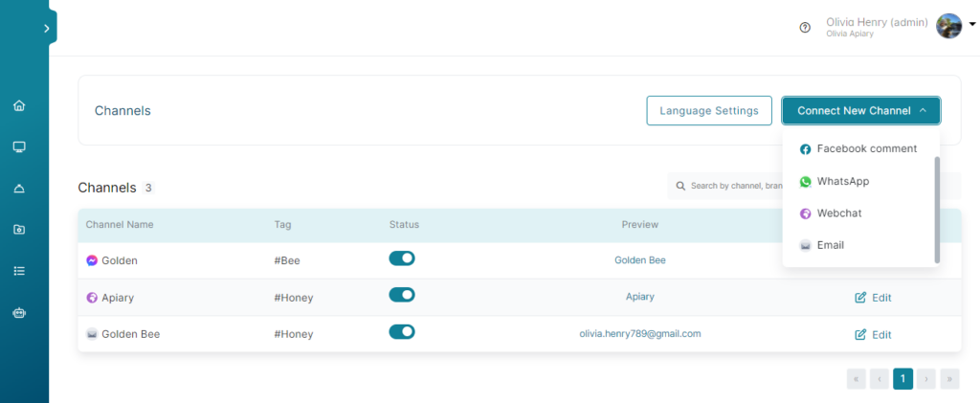This screenshot has width=980, height=403.
Task: Click the dropdown menu scrollbar
Action: pyautogui.click(x=937, y=210)
